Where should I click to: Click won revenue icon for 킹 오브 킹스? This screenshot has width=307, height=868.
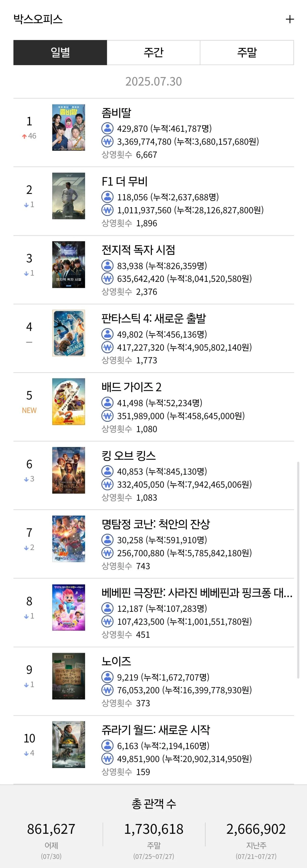coord(107,485)
